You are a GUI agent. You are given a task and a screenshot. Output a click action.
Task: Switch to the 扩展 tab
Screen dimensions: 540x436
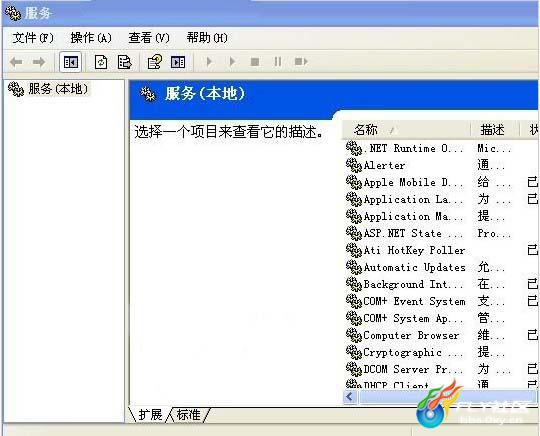[150, 415]
